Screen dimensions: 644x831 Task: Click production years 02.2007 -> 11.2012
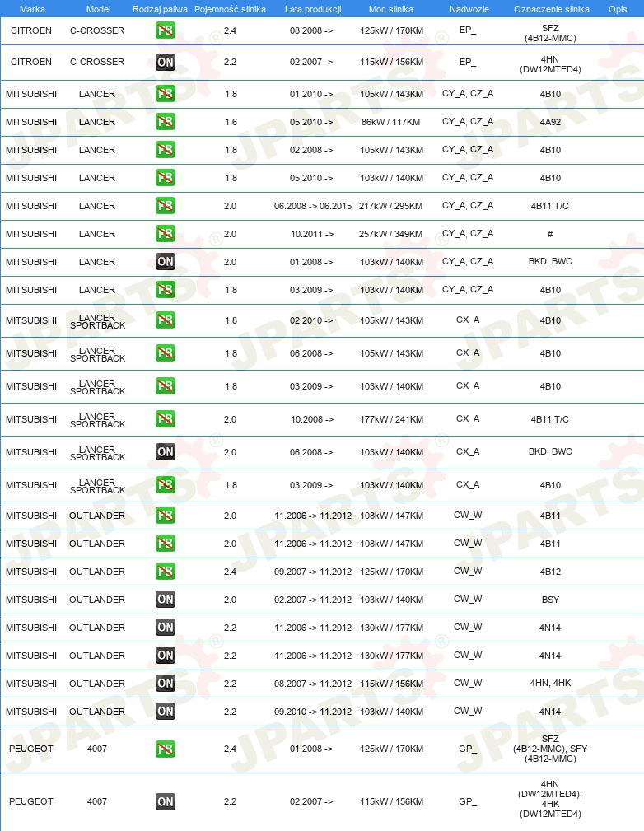(x=313, y=600)
